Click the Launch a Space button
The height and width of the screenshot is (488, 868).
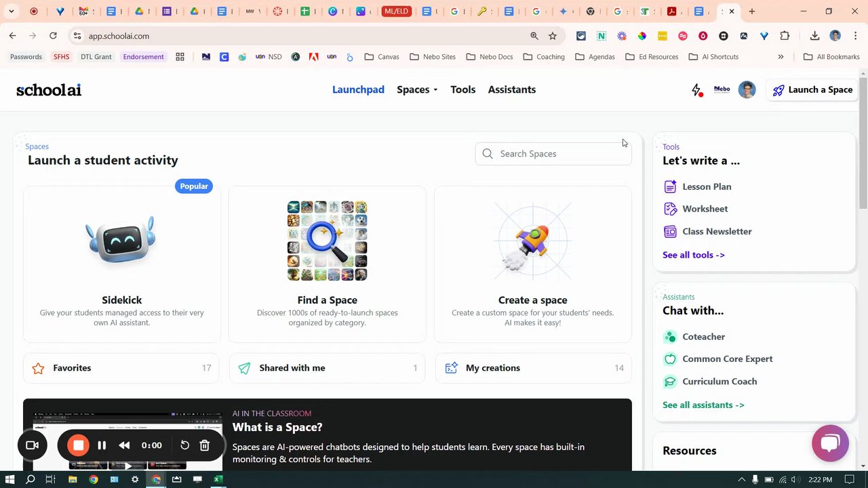(x=812, y=89)
